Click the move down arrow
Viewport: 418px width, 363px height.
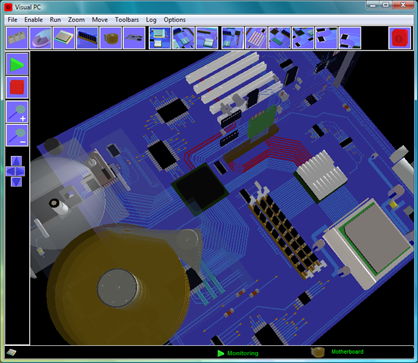16,182
